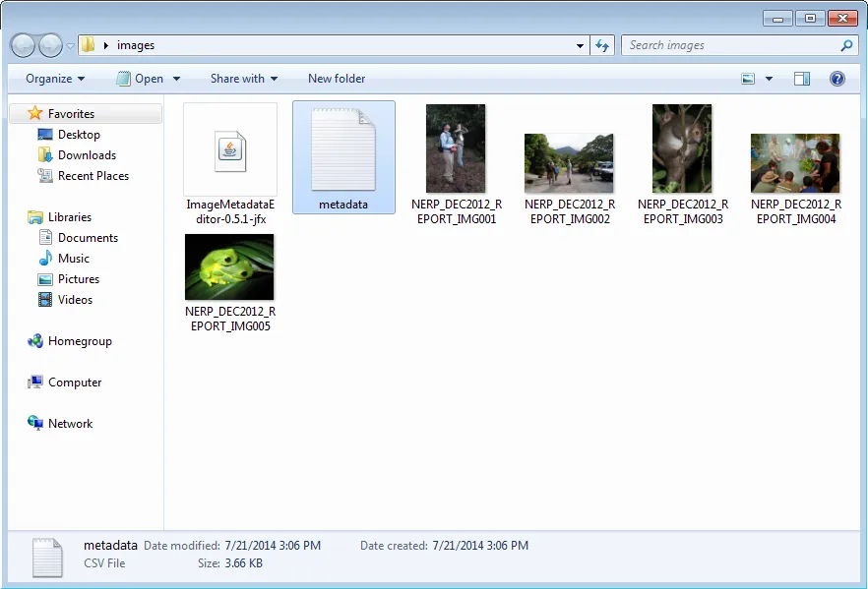Click the Music note icon in sidebar
Image resolution: width=868 pixels, height=589 pixels.
(x=45, y=258)
